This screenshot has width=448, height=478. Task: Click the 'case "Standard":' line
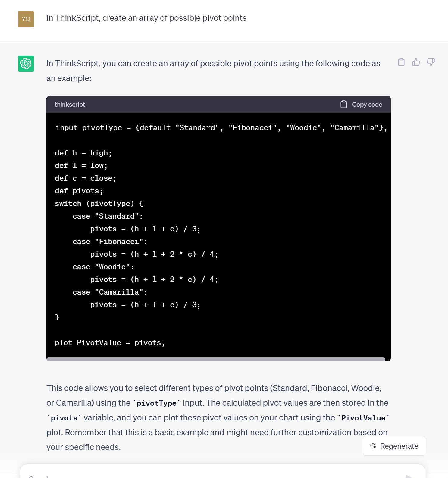(x=108, y=216)
